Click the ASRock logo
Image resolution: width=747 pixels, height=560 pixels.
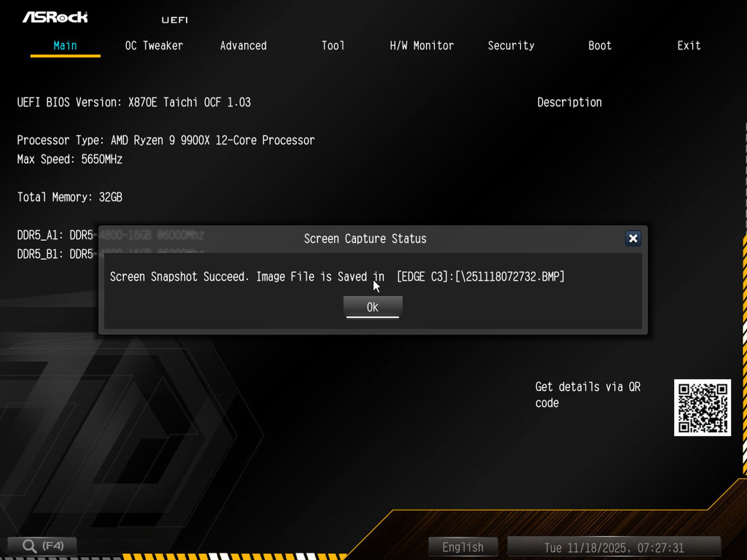(x=55, y=17)
